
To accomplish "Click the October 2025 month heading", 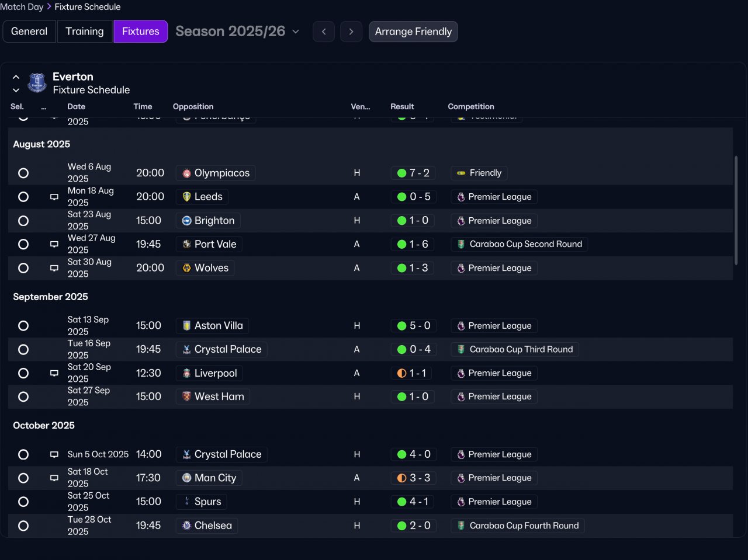I will 44,425.
